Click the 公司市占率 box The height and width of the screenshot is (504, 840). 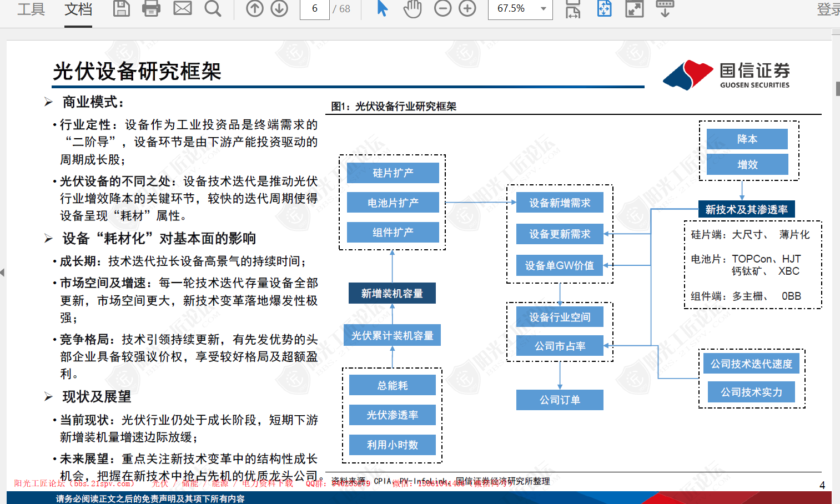pyautogui.click(x=560, y=346)
